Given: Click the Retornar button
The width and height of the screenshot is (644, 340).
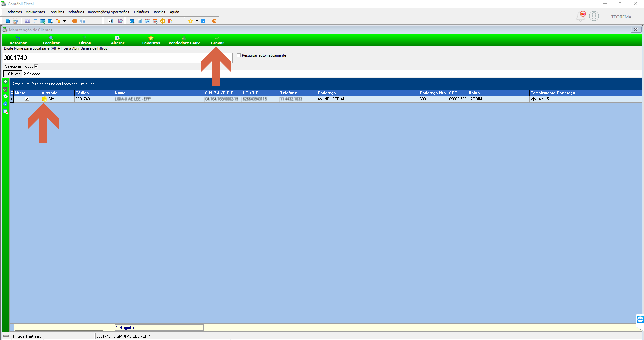Looking at the screenshot, I should [18, 40].
